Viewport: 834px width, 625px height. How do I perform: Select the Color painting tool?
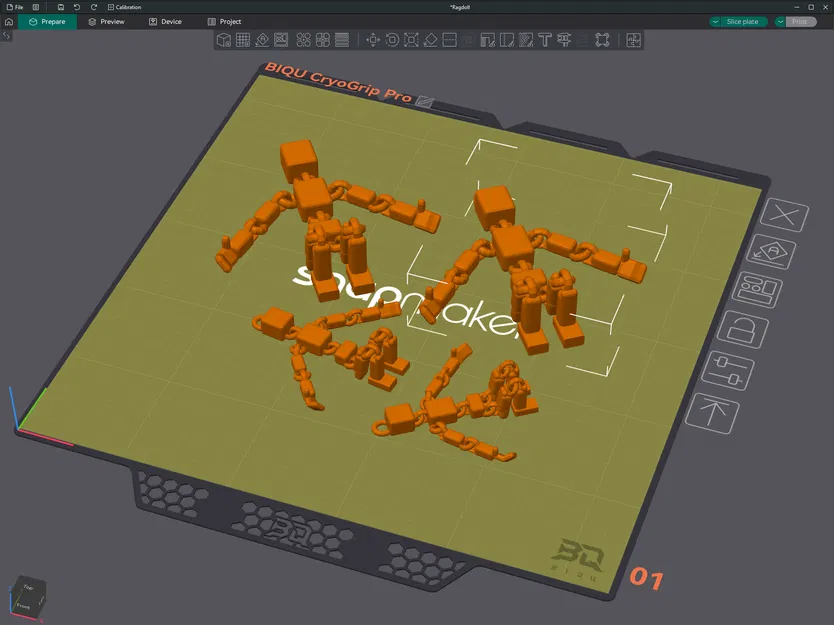coord(526,40)
